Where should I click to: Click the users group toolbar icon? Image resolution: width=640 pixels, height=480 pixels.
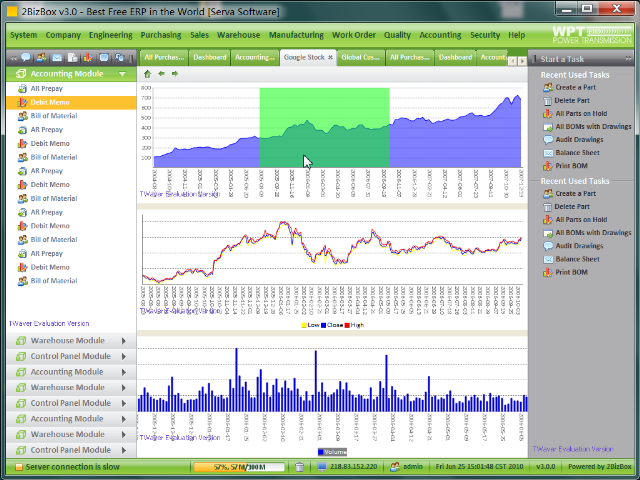41,58
